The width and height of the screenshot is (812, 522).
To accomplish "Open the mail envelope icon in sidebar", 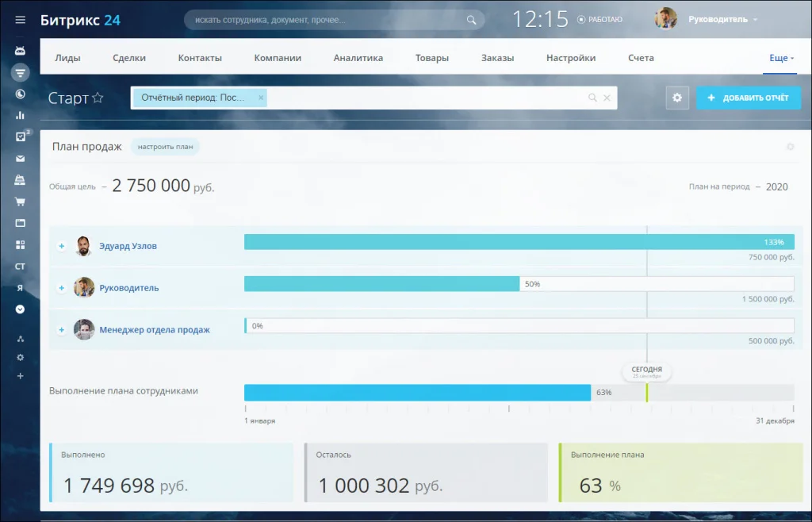I will pos(21,158).
